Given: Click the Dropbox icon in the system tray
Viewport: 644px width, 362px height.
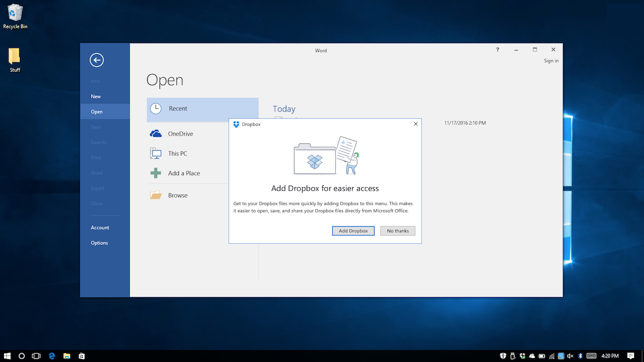Looking at the screenshot, I should [x=522, y=356].
